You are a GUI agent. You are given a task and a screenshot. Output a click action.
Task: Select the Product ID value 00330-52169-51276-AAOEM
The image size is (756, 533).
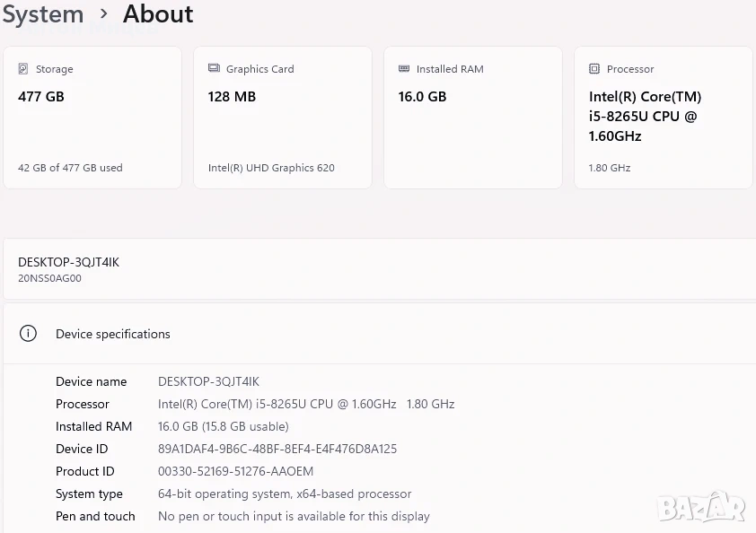pos(235,471)
